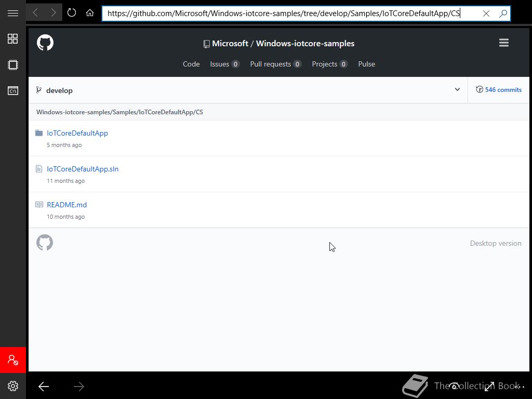Switch to the Pulse tab

[367, 64]
